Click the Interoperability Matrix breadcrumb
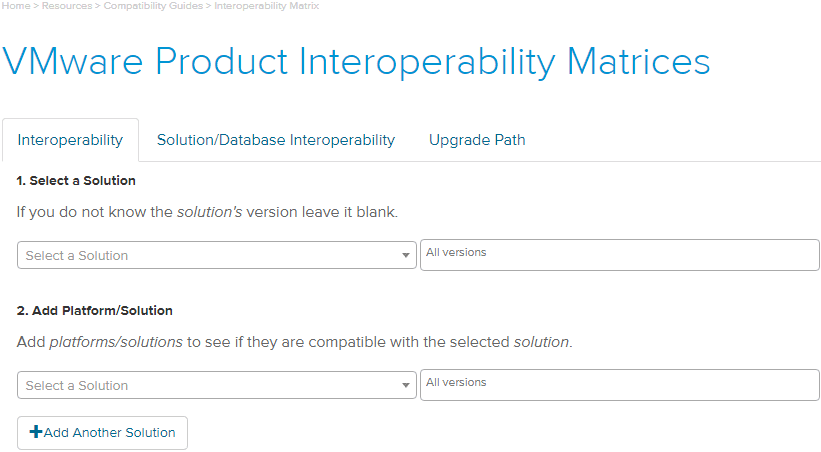821x452 pixels. click(x=266, y=6)
